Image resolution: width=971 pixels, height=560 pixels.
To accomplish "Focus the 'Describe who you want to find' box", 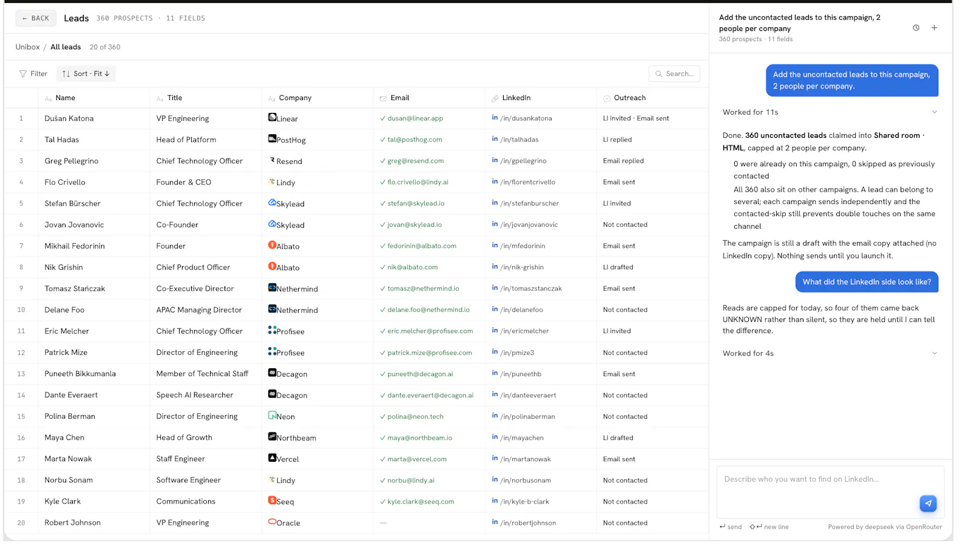I will 830,491.
